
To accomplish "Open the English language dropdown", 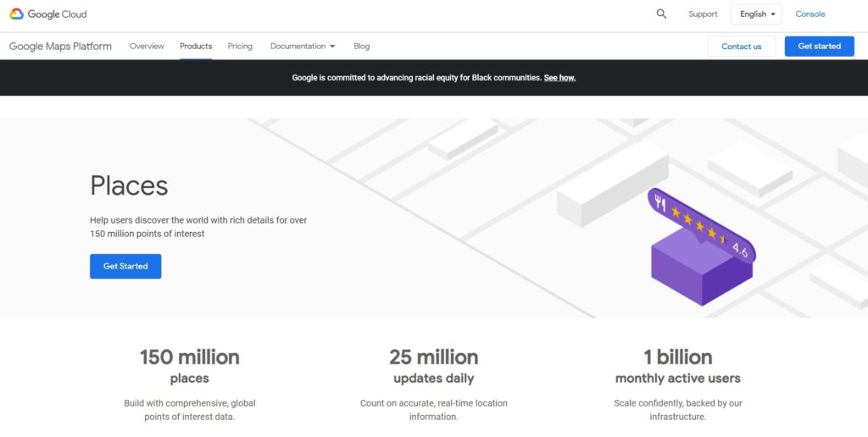I will coord(756,14).
